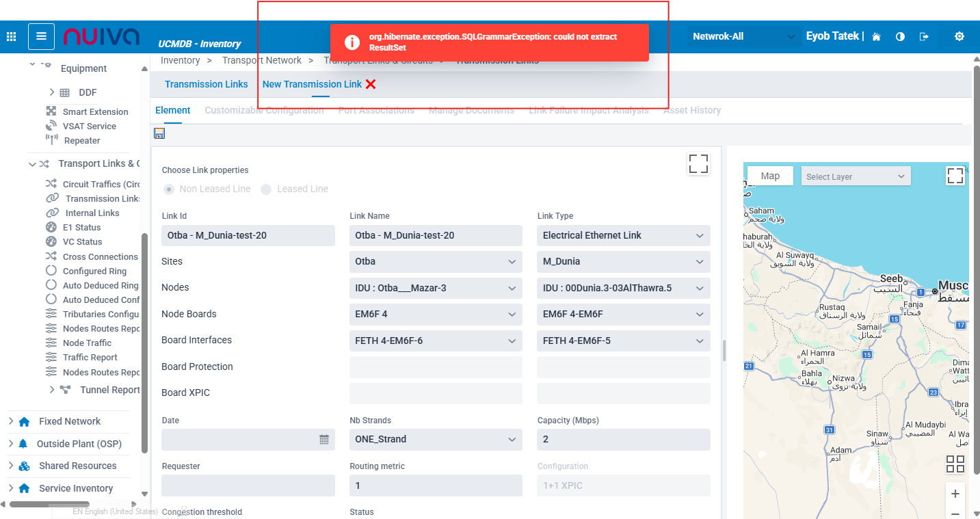Zoom in the map with plus button
980x519 pixels.
[955, 494]
